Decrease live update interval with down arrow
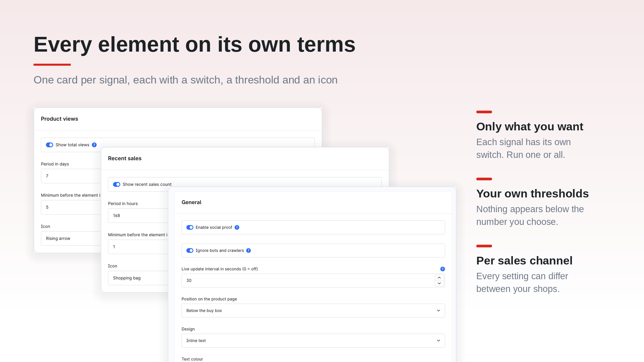The width and height of the screenshot is (644, 362). [x=439, y=284]
